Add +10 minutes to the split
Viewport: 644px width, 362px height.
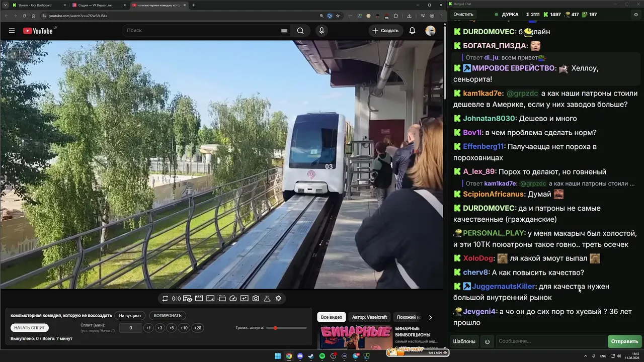(x=184, y=328)
